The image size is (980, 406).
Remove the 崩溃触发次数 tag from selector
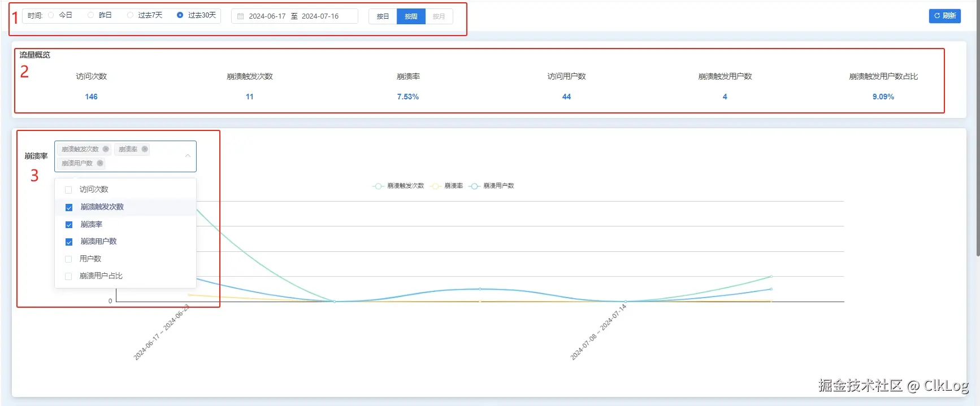(106, 149)
